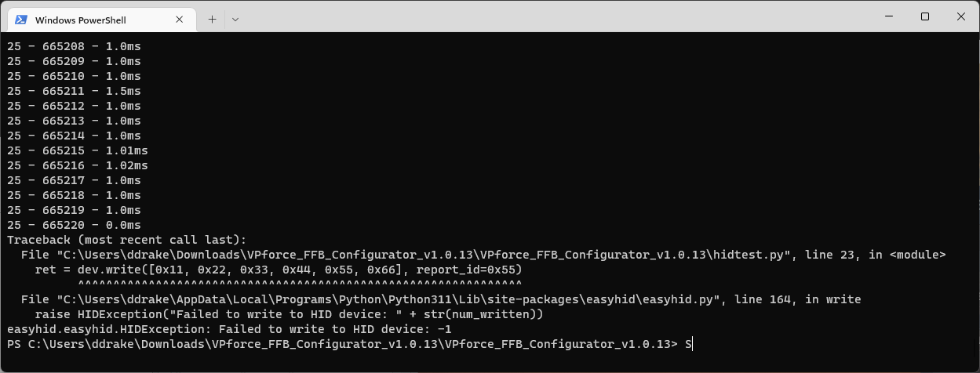Click the Traceback header line
Screen dimensions: 980x373
(126, 240)
